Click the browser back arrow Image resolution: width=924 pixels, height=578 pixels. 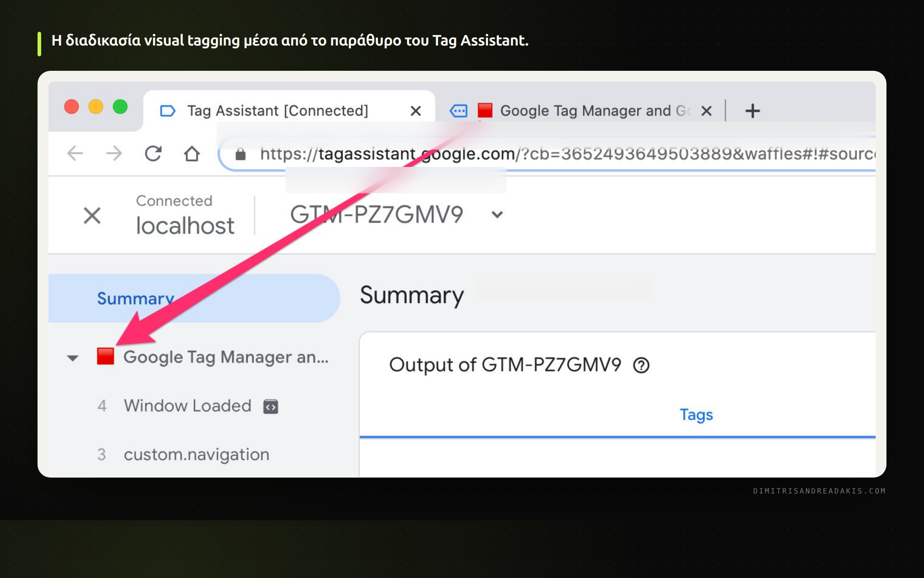coord(75,154)
